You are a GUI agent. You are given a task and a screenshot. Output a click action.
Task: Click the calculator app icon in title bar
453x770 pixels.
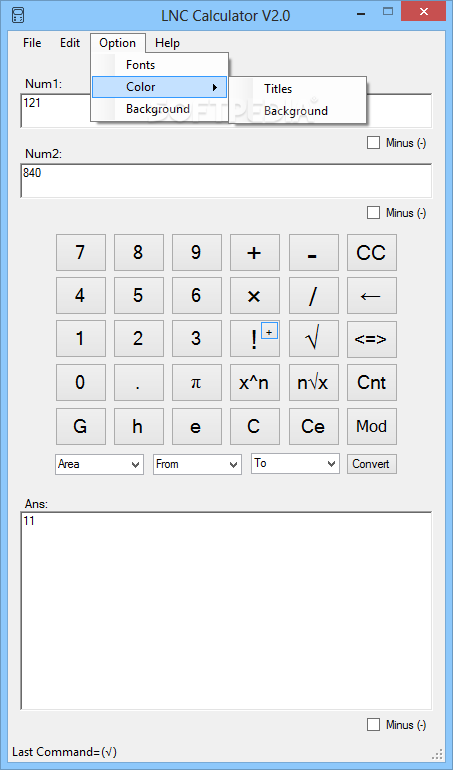[18, 15]
